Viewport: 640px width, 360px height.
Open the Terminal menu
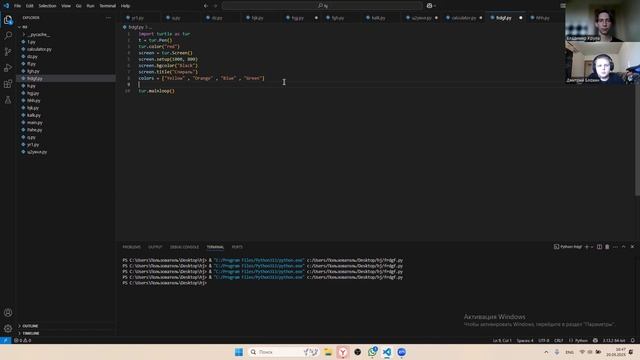coord(108,6)
